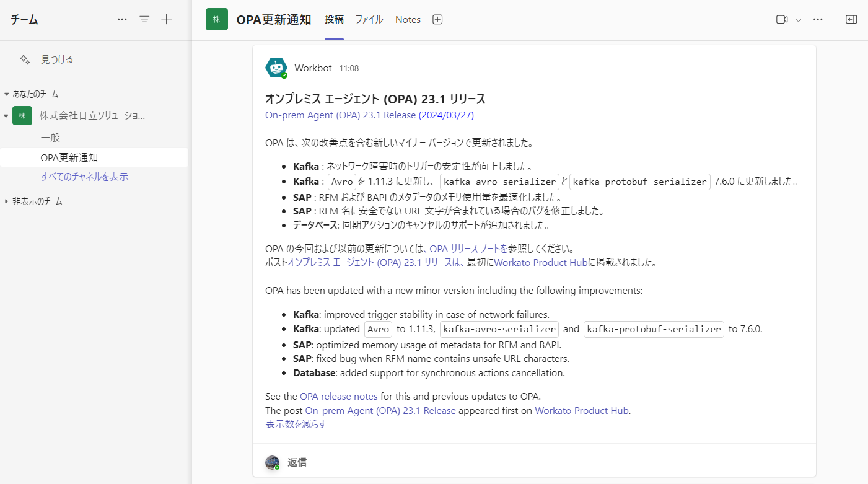Collapse the あなたのチーム section

point(7,94)
